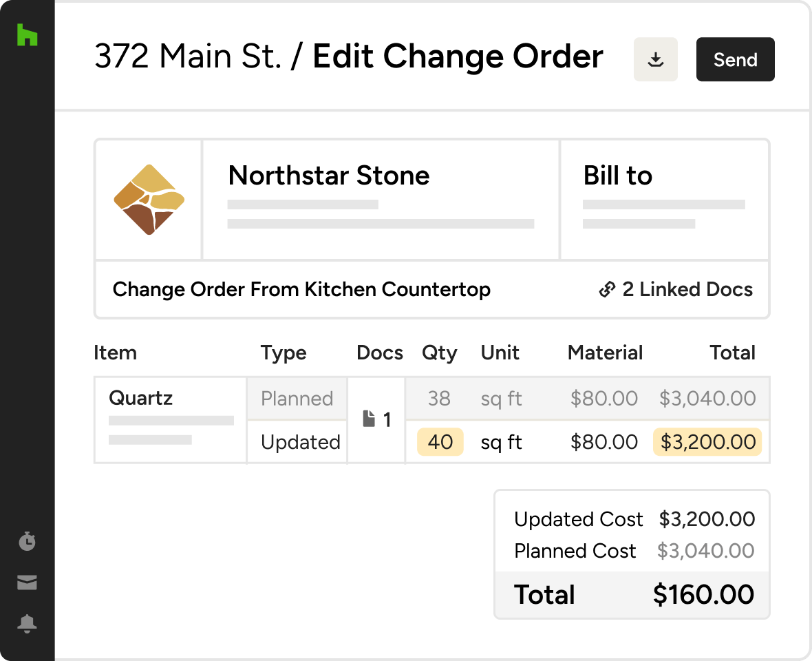Send the change order
The height and width of the screenshot is (661, 812).
point(735,60)
